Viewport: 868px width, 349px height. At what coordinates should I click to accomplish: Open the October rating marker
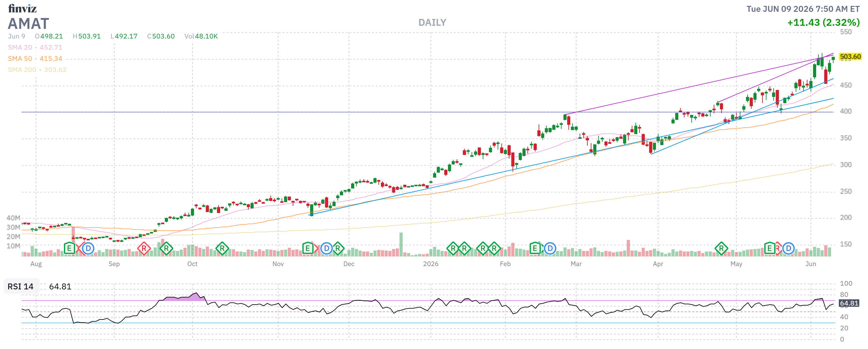222,249
